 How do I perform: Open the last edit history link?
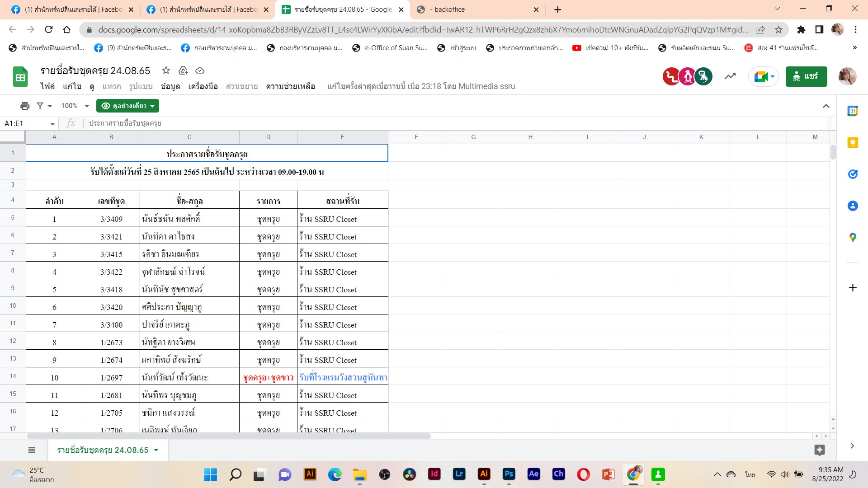tap(421, 86)
